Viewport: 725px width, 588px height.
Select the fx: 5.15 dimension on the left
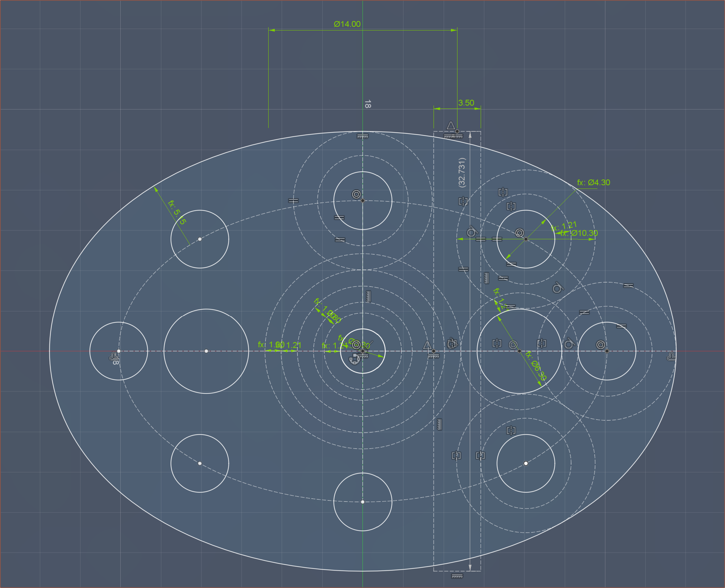177,212
